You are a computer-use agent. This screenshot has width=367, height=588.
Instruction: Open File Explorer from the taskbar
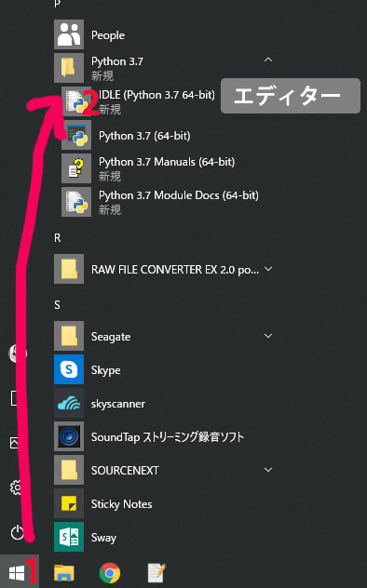[x=63, y=572]
